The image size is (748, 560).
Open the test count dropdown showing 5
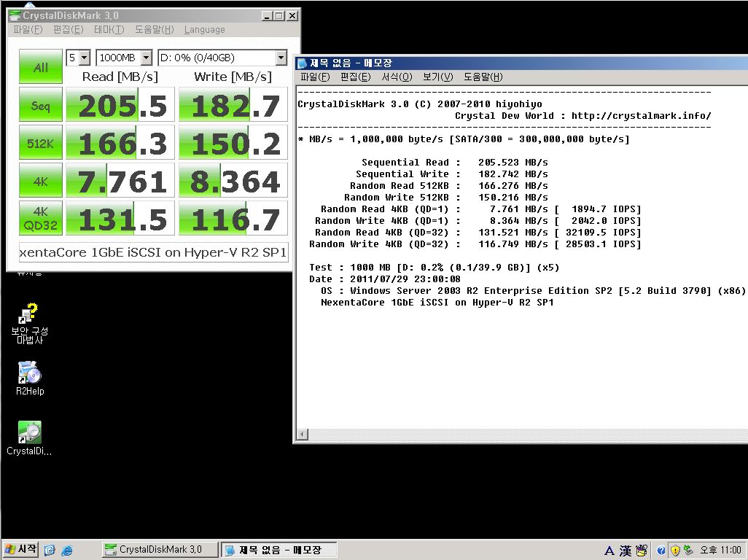pos(78,58)
